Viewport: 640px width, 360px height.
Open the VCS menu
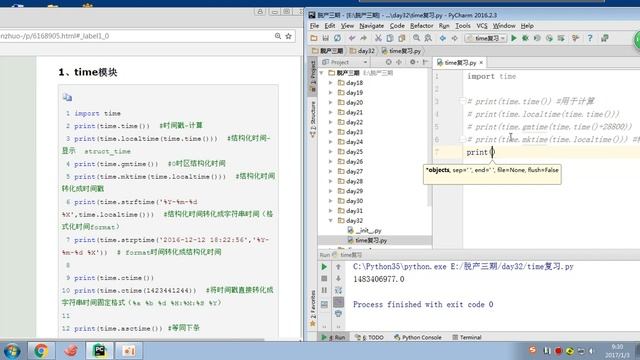tap(482, 26)
